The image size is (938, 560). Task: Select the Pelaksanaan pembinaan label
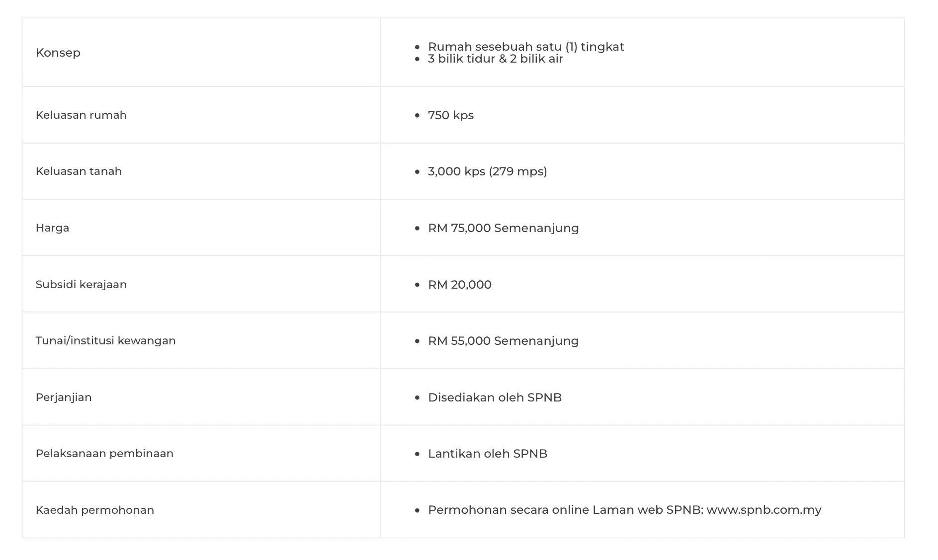point(104,454)
